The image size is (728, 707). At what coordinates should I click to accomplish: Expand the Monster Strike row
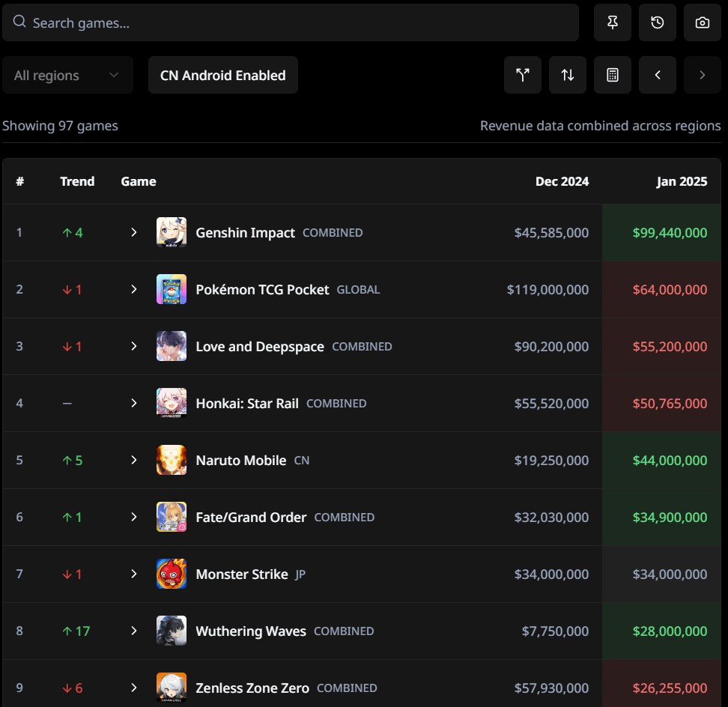click(x=134, y=574)
